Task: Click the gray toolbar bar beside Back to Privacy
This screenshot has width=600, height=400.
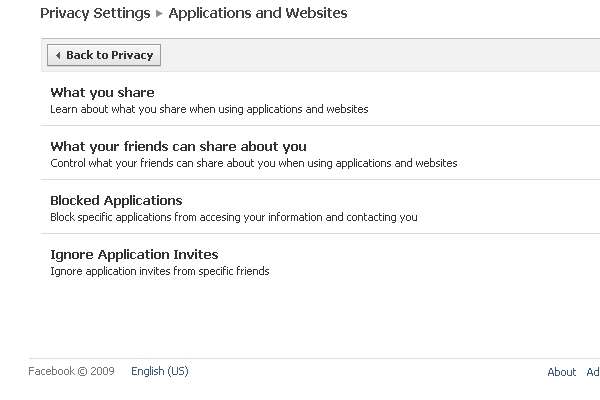Action: (x=380, y=55)
